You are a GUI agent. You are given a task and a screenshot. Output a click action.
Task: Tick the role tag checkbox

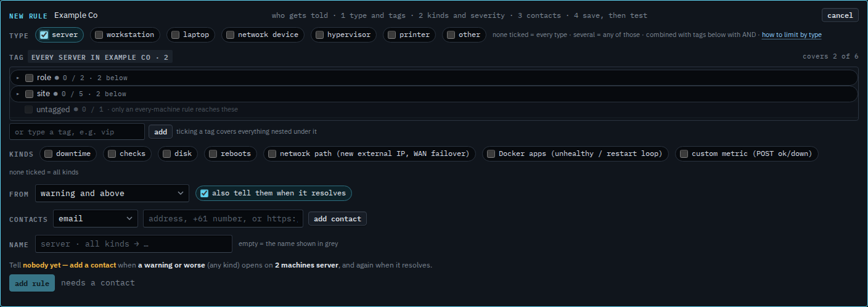29,78
